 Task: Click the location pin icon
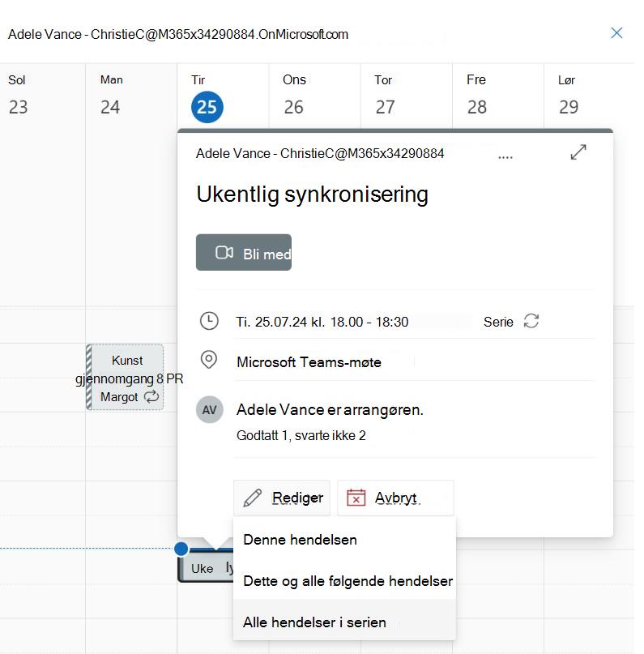pyautogui.click(x=209, y=360)
